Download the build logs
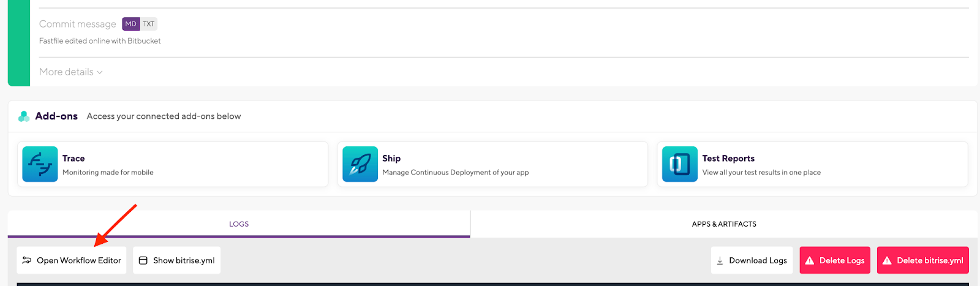The width and height of the screenshot is (980, 286). click(x=752, y=260)
